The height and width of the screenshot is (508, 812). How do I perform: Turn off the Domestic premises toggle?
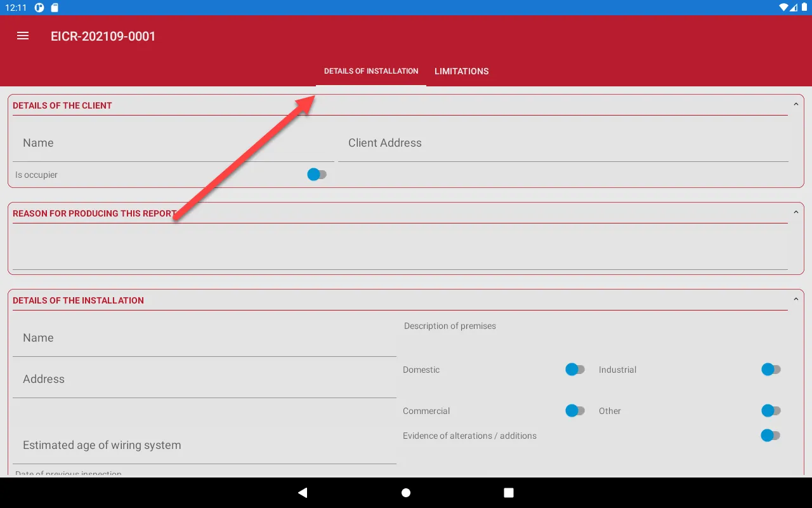point(575,369)
